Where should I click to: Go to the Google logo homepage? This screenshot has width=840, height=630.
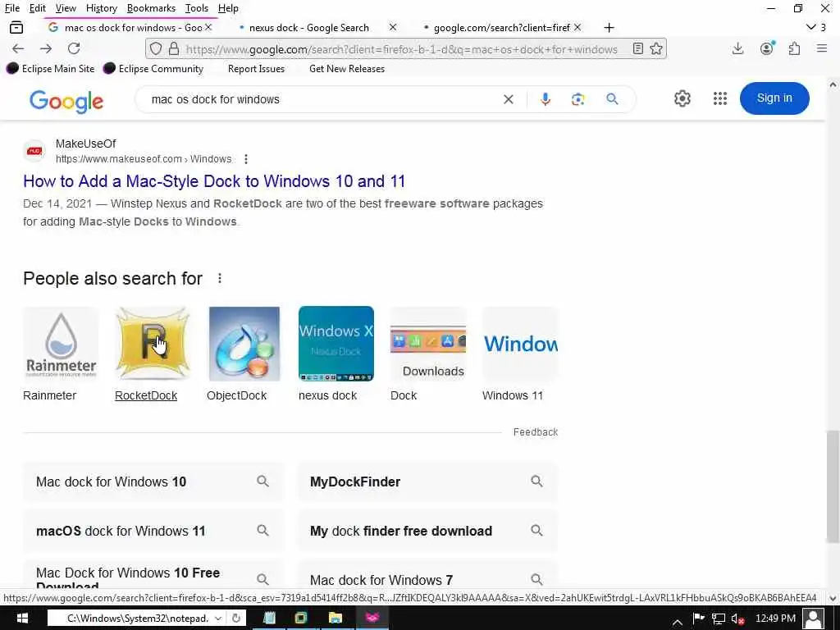pos(66,101)
